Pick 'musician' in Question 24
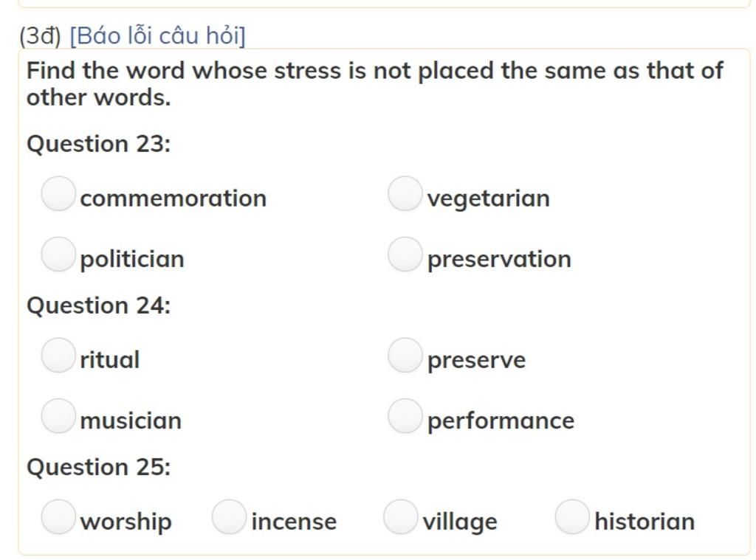The image size is (756, 560). pos(58,415)
